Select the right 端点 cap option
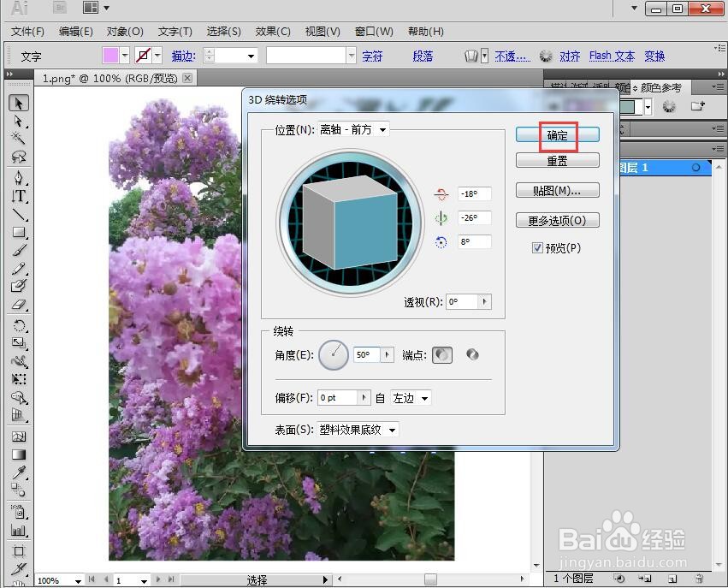Image resolution: width=728 pixels, height=588 pixels. 472,353
